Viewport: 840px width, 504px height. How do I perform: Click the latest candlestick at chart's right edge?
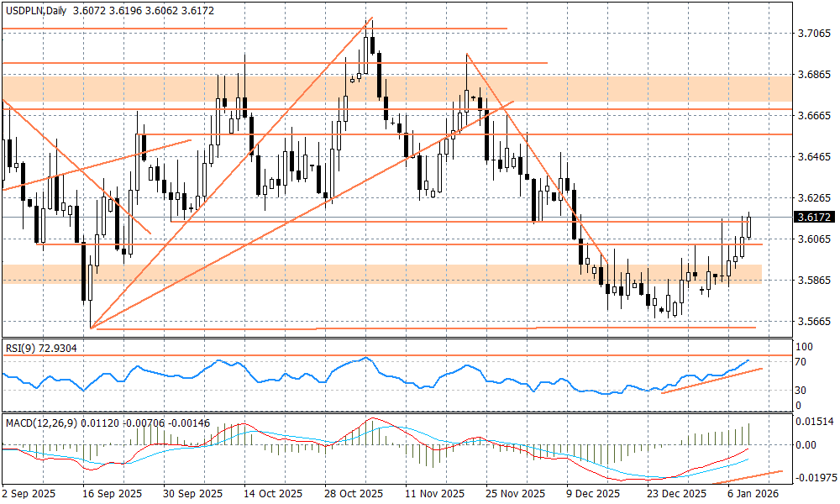(748, 227)
